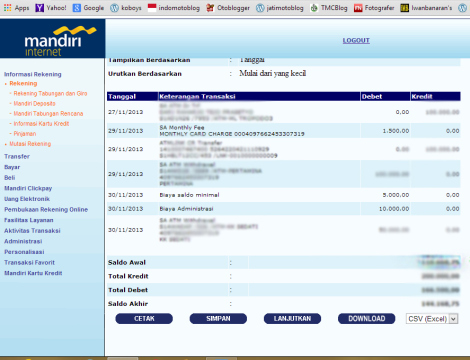Viewport: 470px width, 360px height.
Task: Open Rekening Tabungan dan Giro
Action: point(50,93)
